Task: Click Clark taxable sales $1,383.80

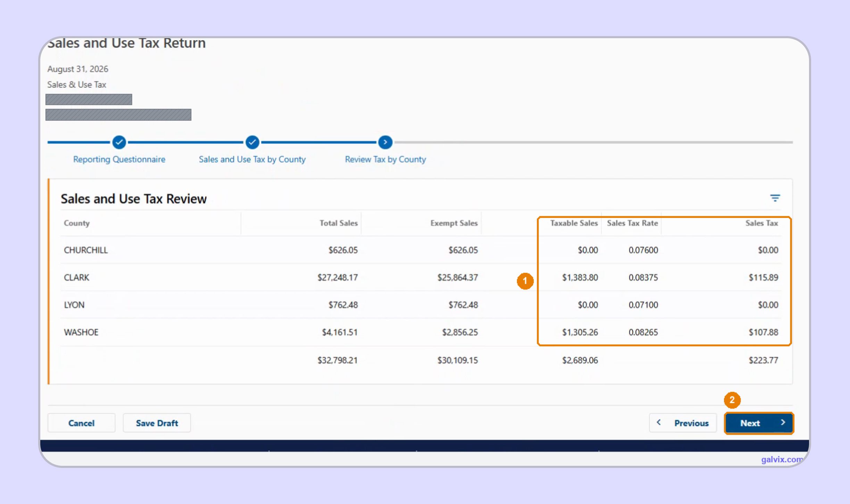Action: 580,277
